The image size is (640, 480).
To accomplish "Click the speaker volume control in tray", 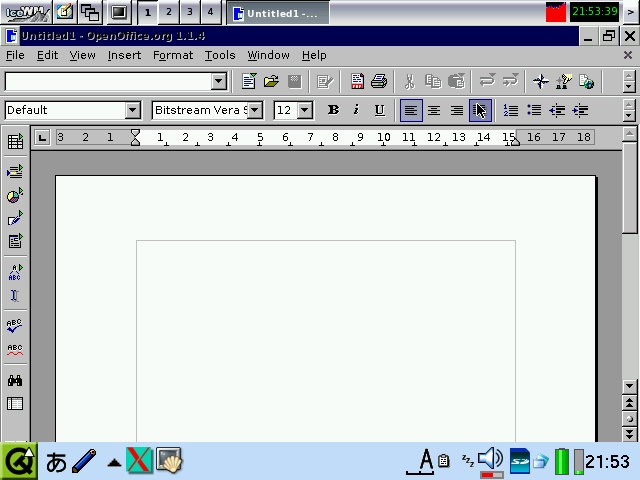I will 490,460.
